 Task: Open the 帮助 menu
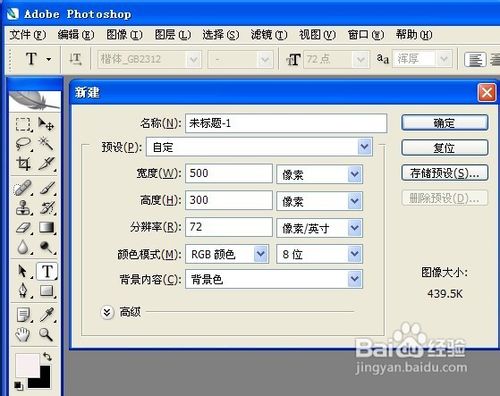414,35
